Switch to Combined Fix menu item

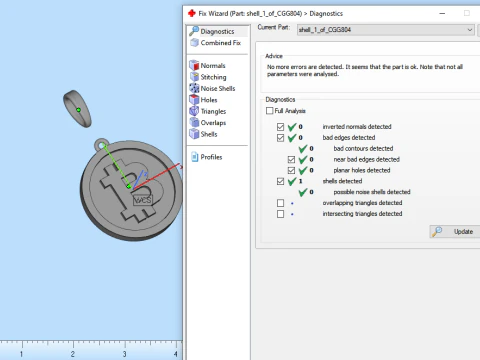point(221,43)
